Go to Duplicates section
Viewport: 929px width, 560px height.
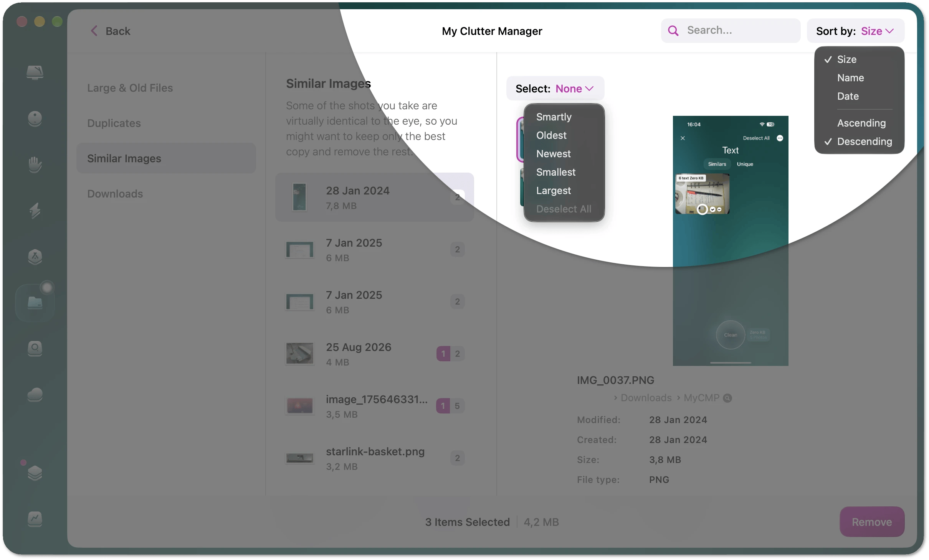click(x=166, y=123)
